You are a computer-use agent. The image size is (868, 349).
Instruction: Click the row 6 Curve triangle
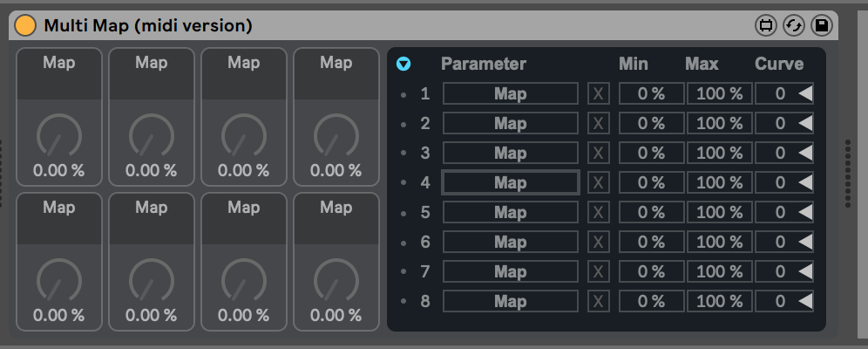pyautogui.click(x=806, y=243)
